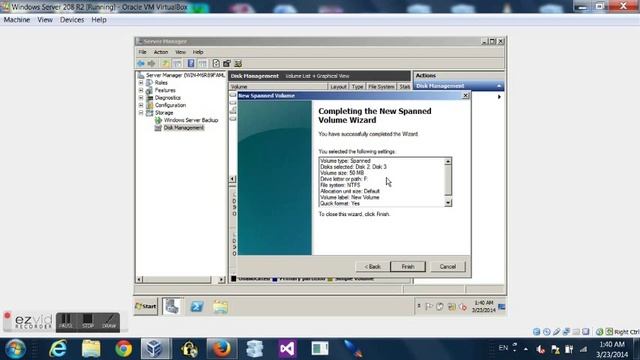The image size is (640, 360).
Task: Click the Refresh toolbar icon
Action: [216, 64]
